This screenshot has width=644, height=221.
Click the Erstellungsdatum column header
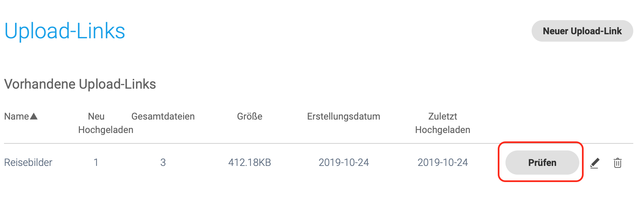(x=343, y=117)
